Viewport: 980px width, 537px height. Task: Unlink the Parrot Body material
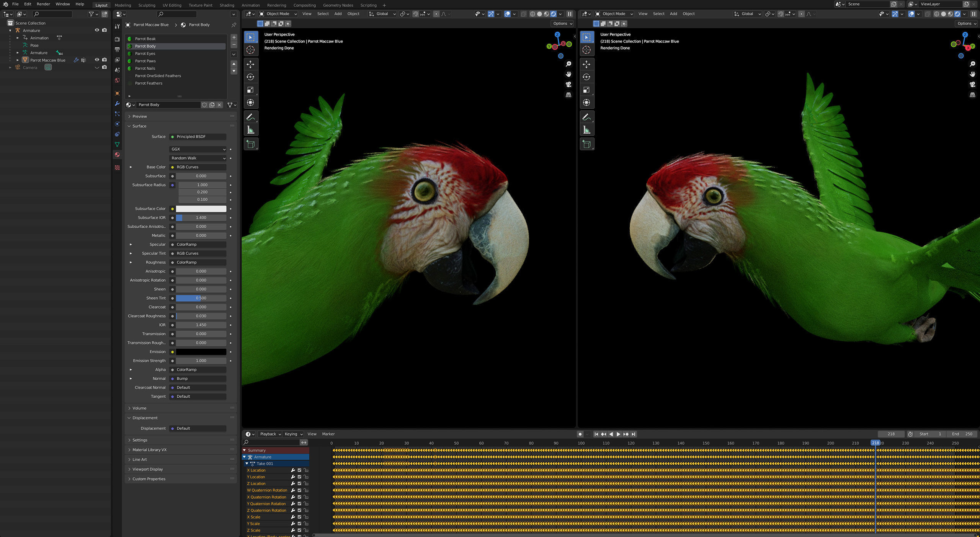(x=219, y=104)
